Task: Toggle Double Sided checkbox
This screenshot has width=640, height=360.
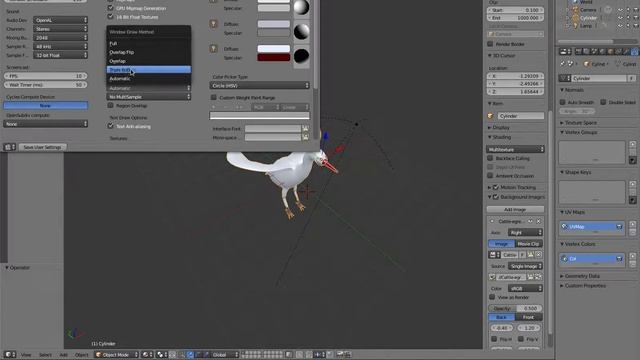Action: click(603, 102)
